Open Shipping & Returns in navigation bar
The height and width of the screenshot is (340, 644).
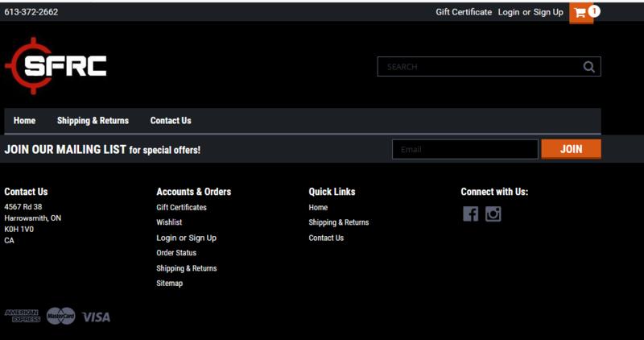click(x=93, y=121)
